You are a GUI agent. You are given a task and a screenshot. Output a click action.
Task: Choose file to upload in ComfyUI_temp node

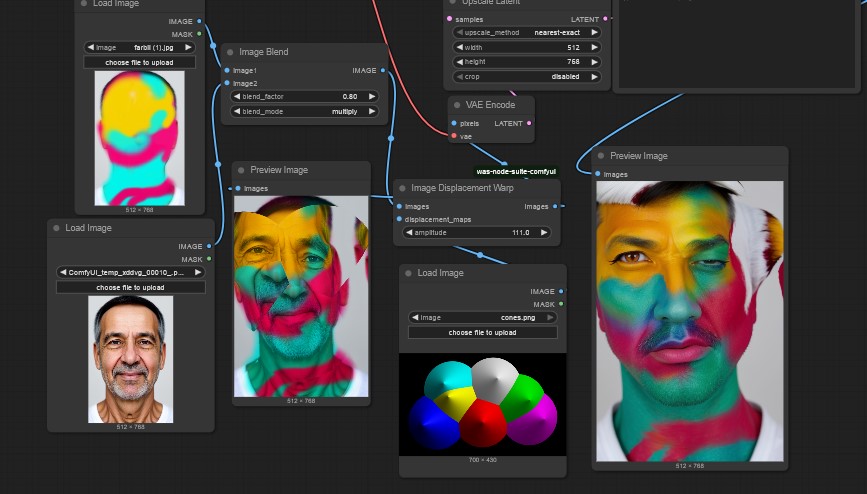click(x=130, y=288)
